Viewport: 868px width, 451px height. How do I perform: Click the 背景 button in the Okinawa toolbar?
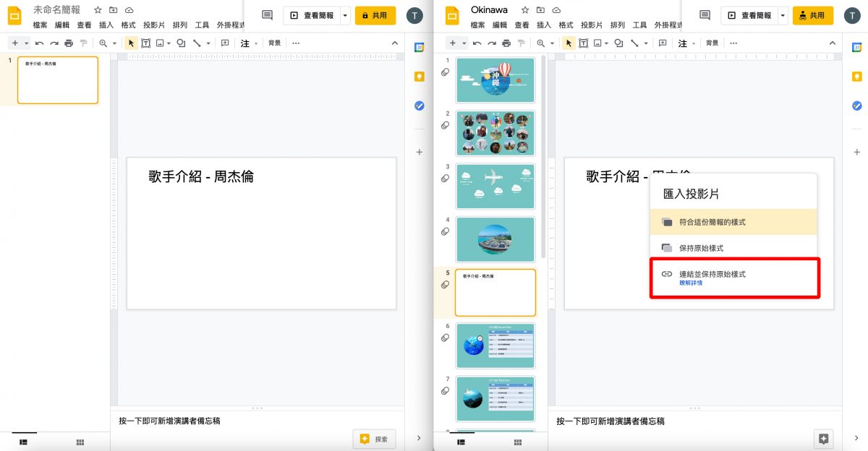712,43
